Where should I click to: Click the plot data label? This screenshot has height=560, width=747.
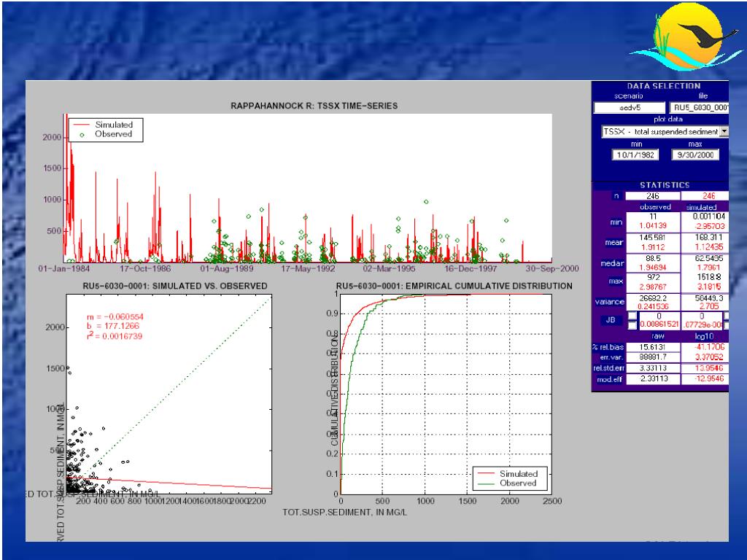tap(668, 119)
